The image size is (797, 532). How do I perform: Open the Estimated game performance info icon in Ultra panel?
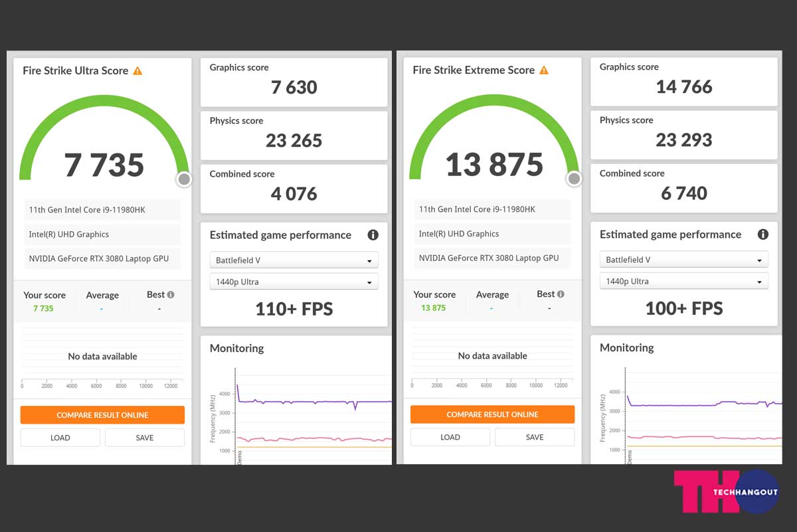373,235
